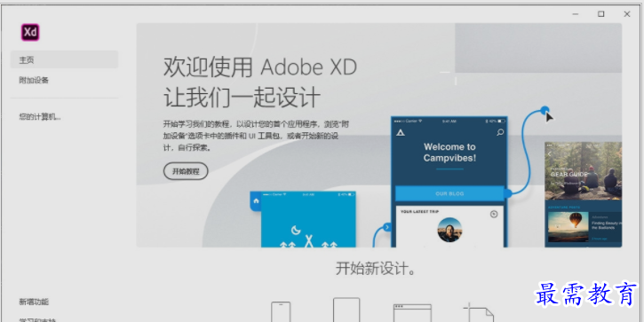Click the OUR BLOG button in mockup
The height and width of the screenshot is (322, 644).
point(449,193)
